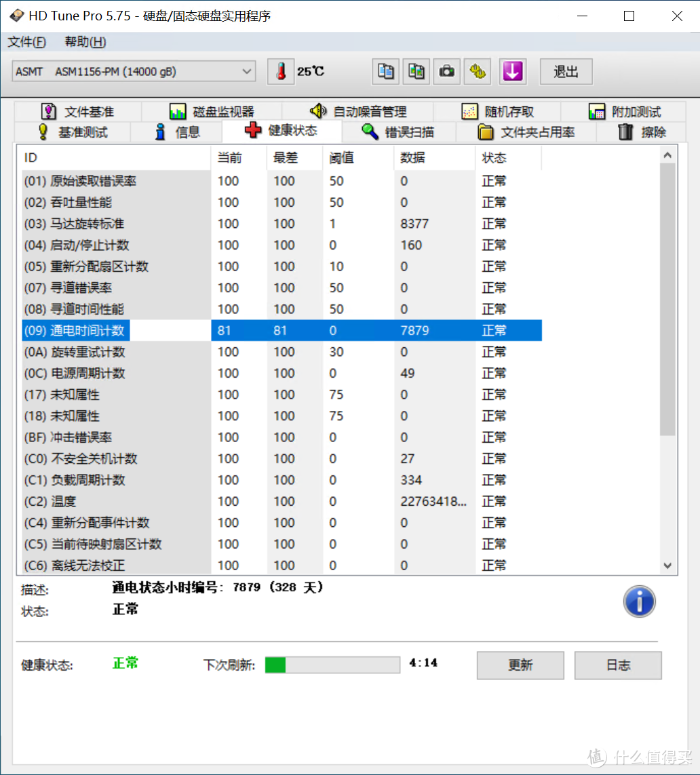Switch to the 擦除 tab
The height and width of the screenshot is (775, 700).
[x=642, y=132]
